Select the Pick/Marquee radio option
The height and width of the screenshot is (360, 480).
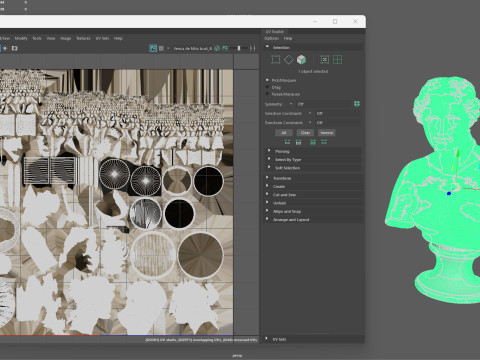[267, 80]
